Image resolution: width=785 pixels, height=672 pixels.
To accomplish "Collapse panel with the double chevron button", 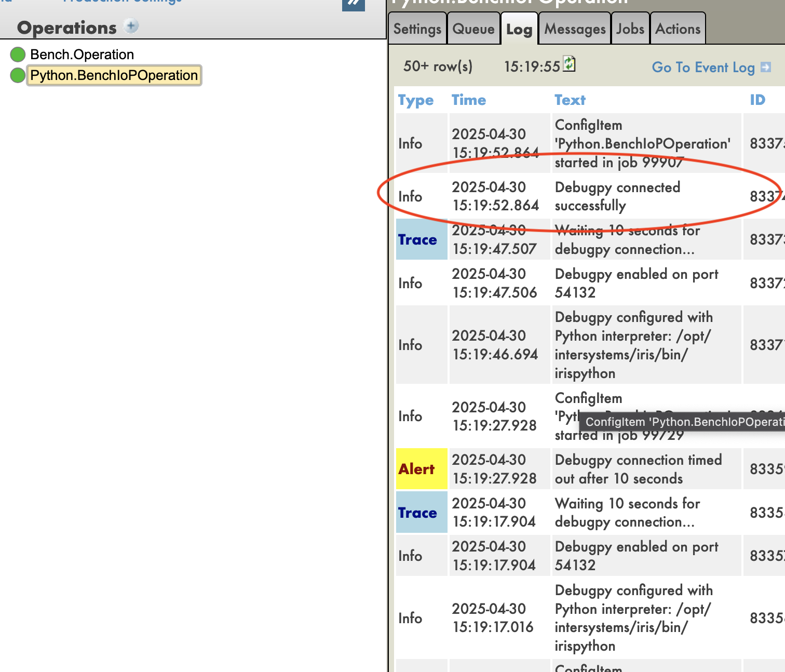I will (x=354, y=4).
